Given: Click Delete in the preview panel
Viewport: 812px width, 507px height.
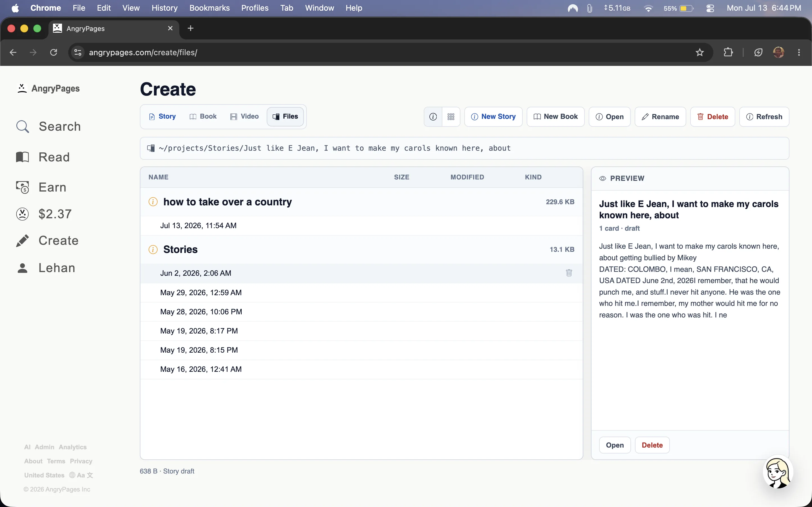Looking at the screenshot, I should coord(652,445).
